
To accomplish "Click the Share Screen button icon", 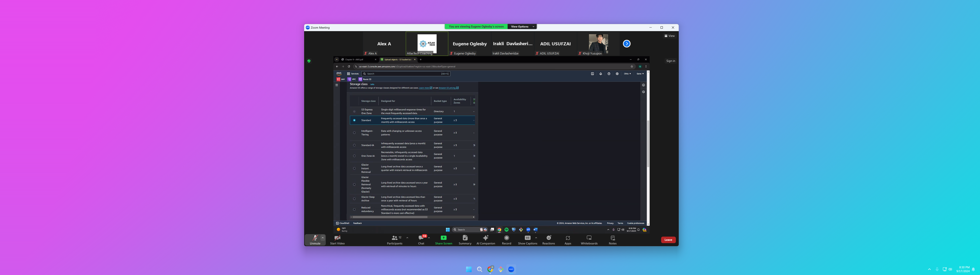I will coord(444,238).
